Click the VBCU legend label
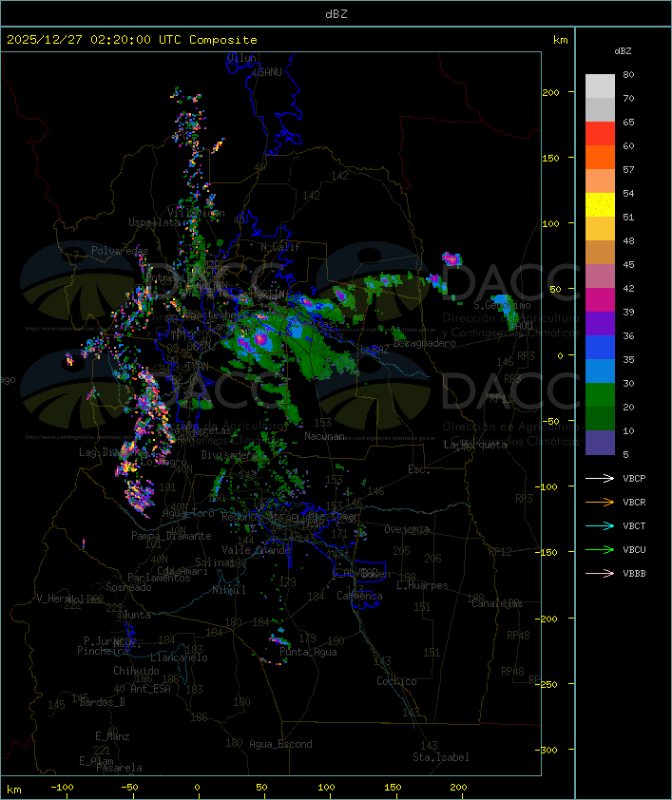 coord(634,550)
